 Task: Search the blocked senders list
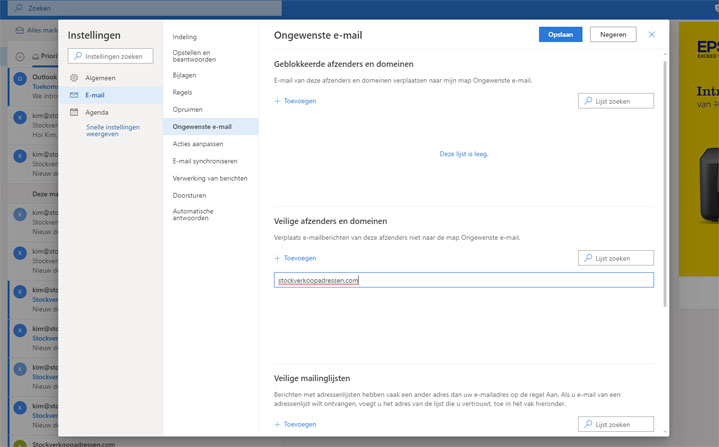[616, 101]
